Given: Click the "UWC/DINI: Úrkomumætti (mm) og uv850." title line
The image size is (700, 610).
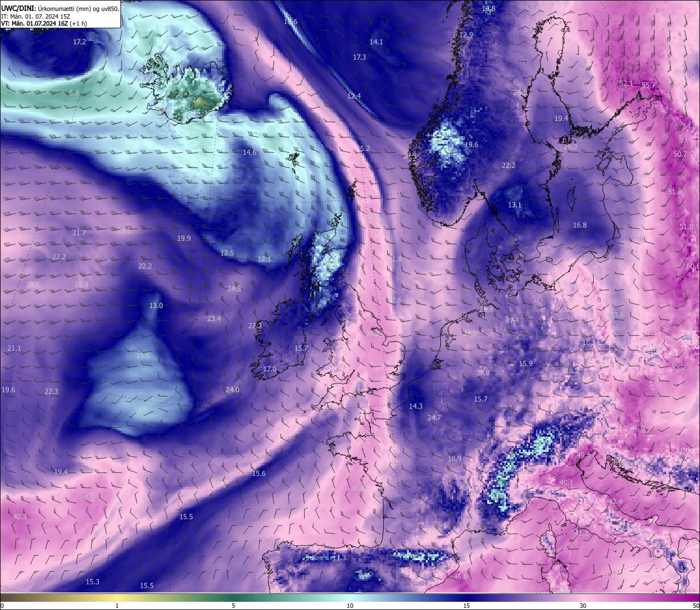Looking at the screenshot, I should tap(60, 9).
